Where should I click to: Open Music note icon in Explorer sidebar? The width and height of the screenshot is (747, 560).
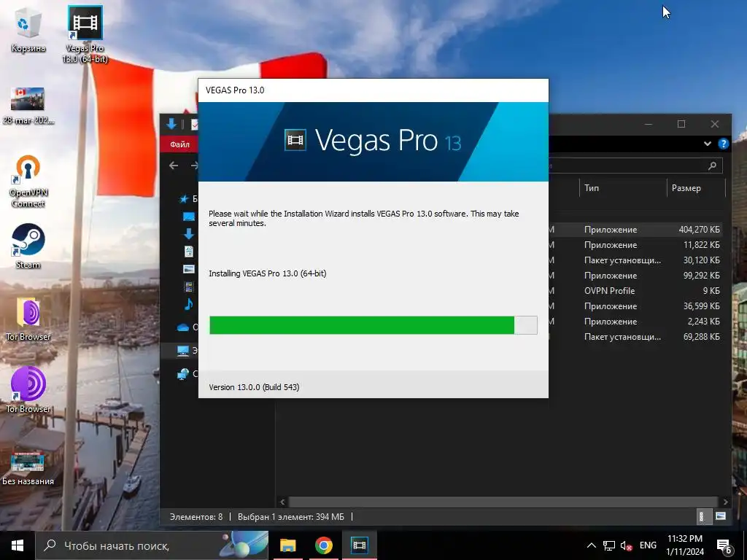[x=189, y=304]
